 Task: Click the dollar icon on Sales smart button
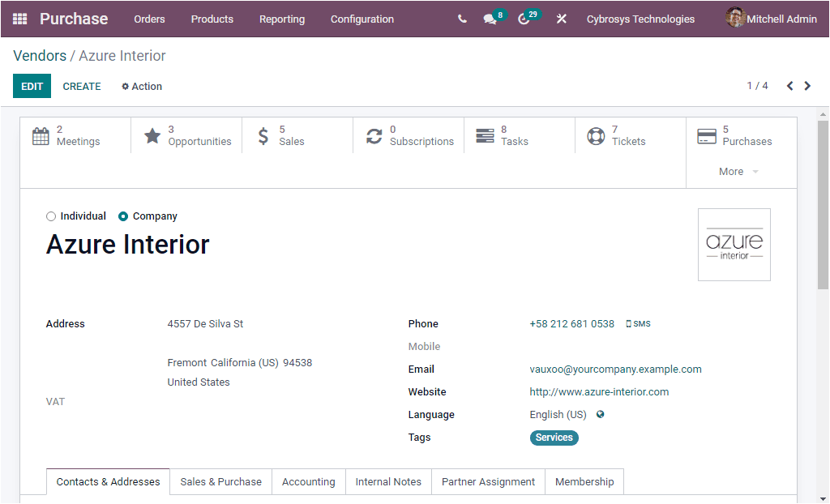pyautogui.click(x=263, y=136)
